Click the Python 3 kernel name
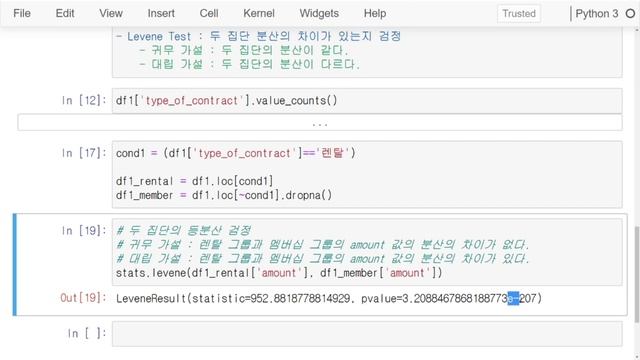 click(597, 13)
